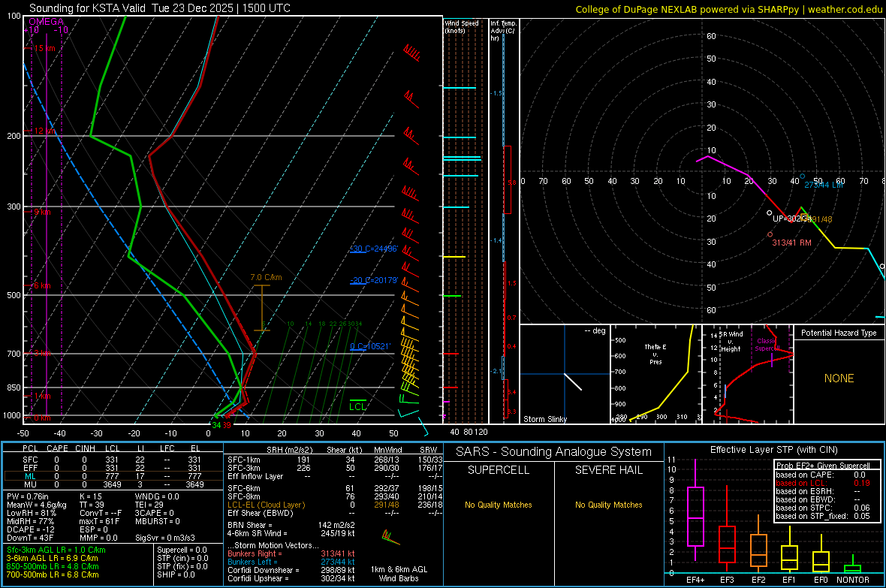Click the Bunkers Left = storm motion row
The height and width of the screenshot is (588, 886).
click(291, 562)
